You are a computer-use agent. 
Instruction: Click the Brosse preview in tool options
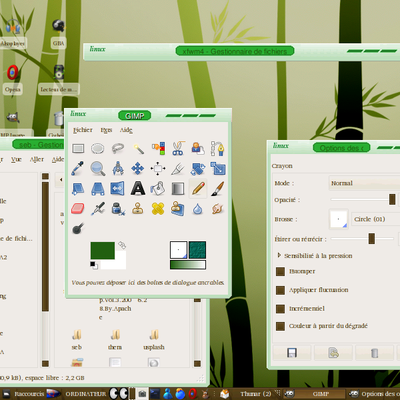[x=339, y=219]
